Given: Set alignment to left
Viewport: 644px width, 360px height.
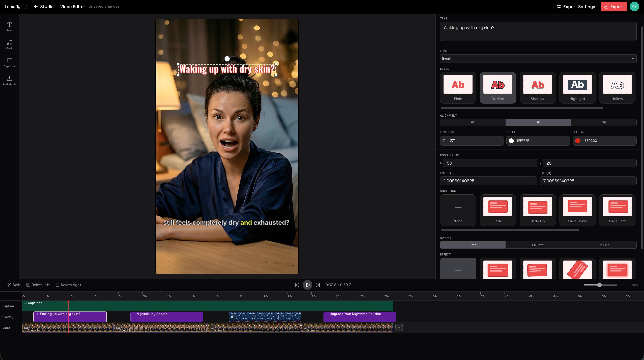Looking at the screenshot, I should click(x=473, y=123).
